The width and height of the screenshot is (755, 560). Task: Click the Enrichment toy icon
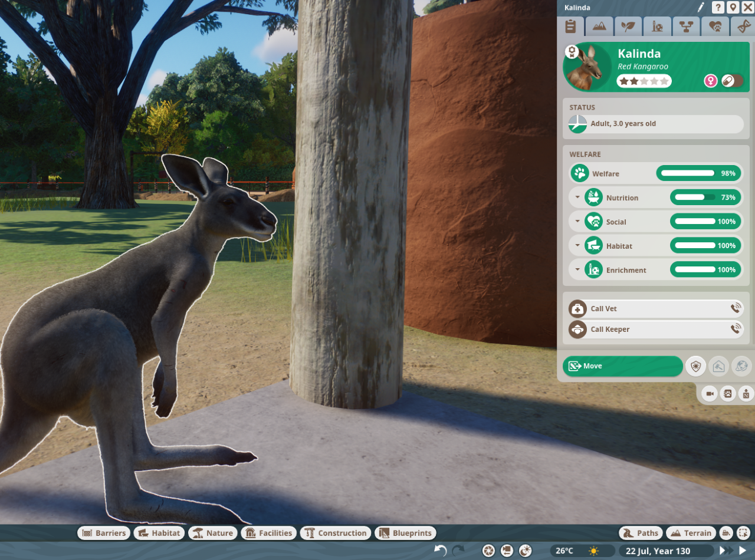click(x=593, y=270)
